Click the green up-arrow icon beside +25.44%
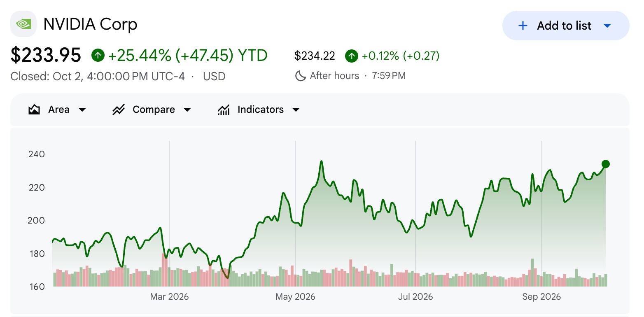 coord(98,55)
